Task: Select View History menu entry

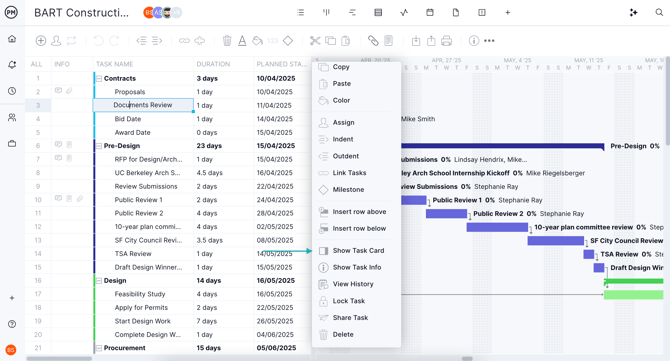Action: (353, 284)
